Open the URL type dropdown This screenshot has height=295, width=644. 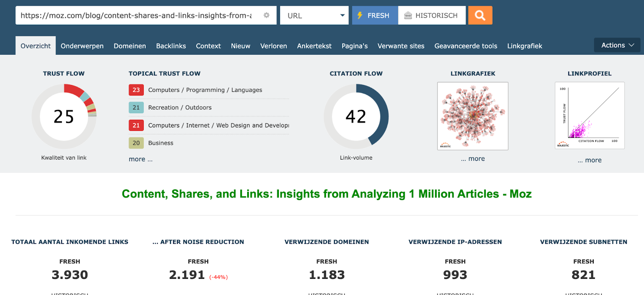tap(314, 15)
